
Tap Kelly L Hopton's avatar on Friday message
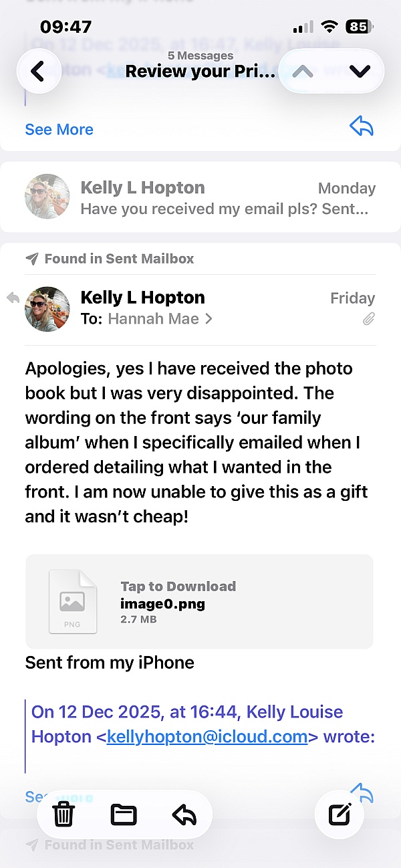tap(47, 309)
